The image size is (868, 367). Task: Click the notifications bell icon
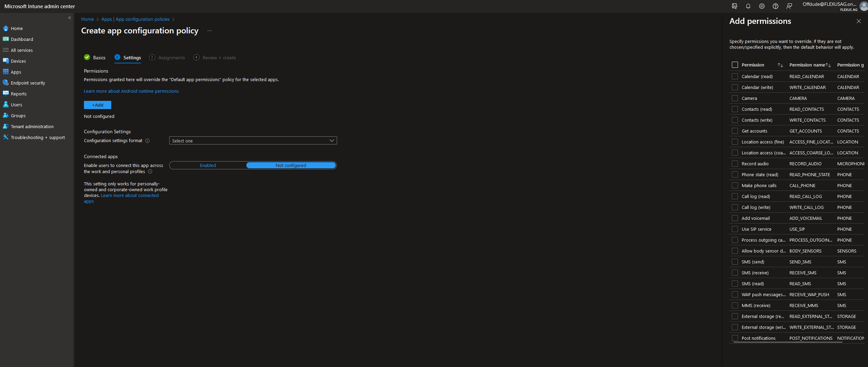click(x=748, y=6)
